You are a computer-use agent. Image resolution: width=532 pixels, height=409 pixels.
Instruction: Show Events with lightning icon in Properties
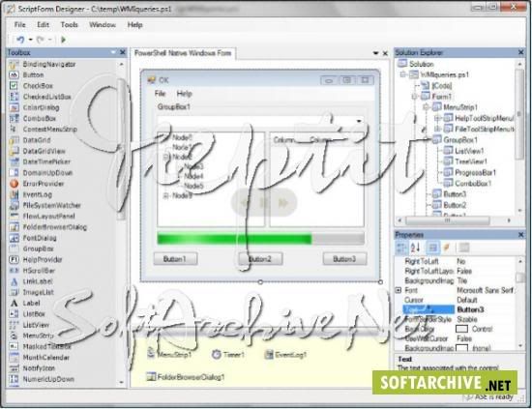pyautogui.click(x=447, y=248)
